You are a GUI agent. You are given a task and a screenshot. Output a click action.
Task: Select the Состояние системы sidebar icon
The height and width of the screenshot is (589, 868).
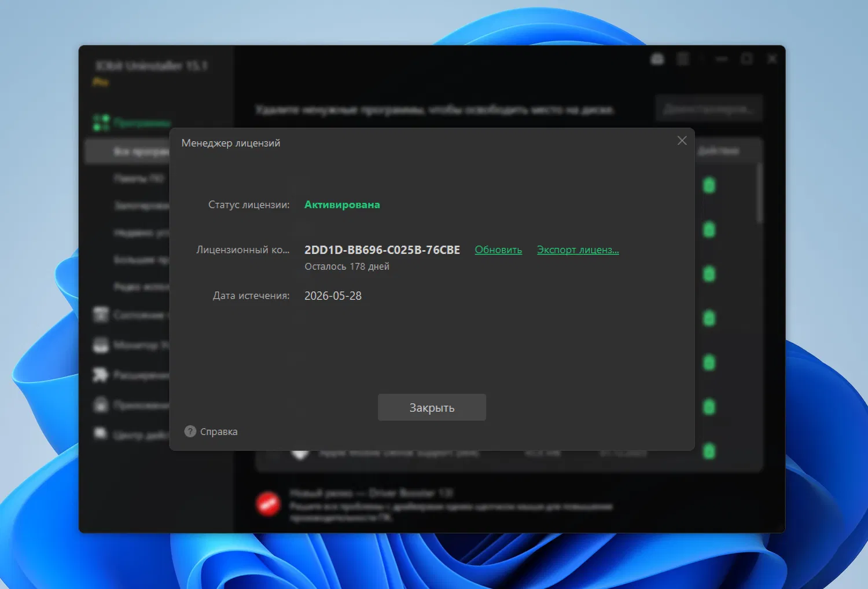pos(100,314)
